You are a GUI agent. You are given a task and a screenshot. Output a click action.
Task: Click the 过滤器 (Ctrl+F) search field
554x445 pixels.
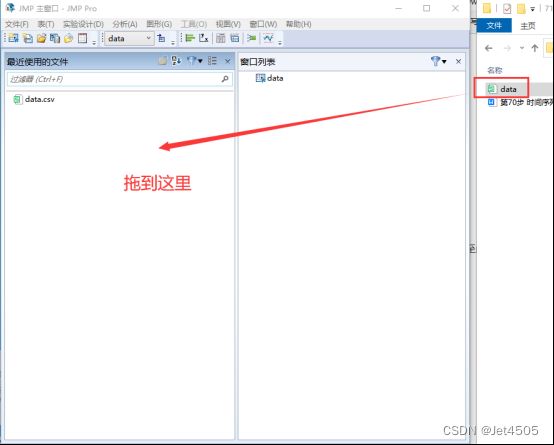pyautogui.click(x=120, y=79)
